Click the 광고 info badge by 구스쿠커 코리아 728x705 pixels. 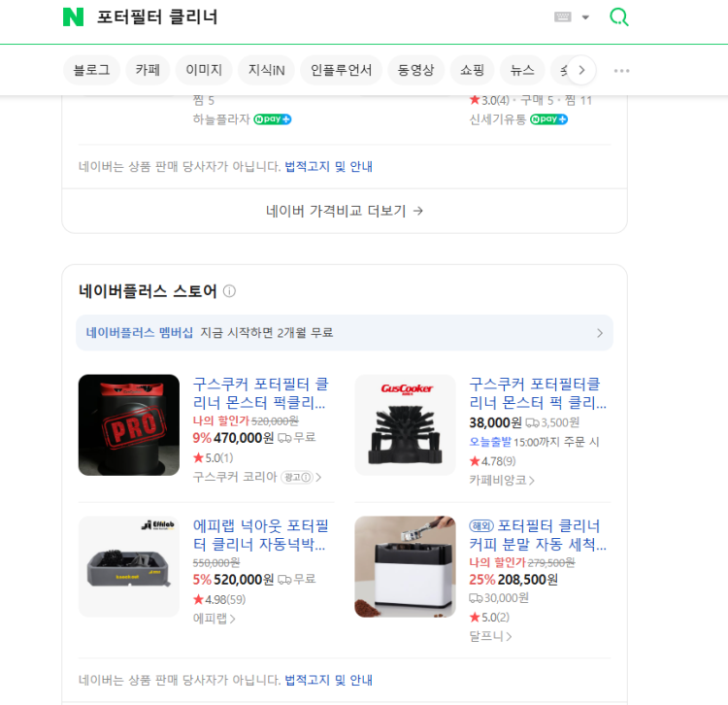pos(297,477)
